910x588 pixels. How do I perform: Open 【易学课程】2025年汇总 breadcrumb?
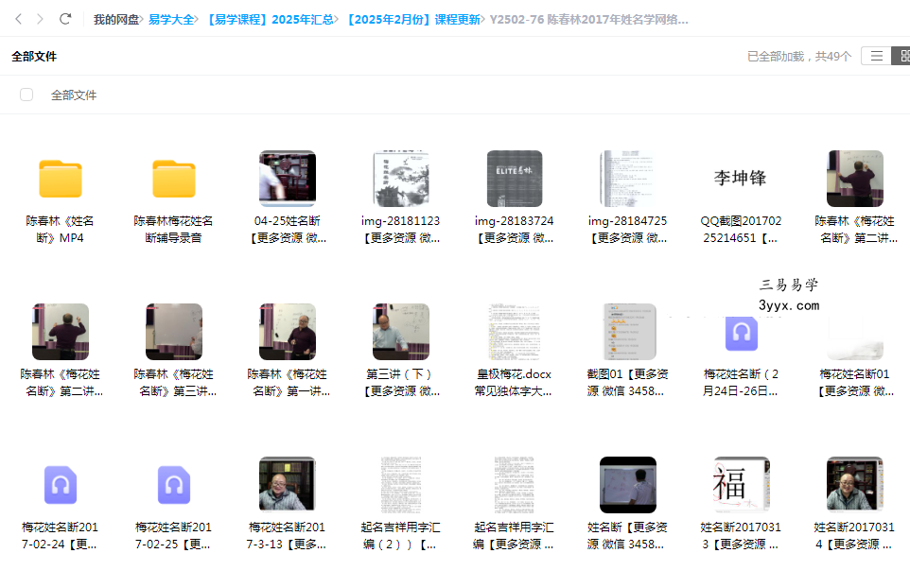click(x=270, y=20)
